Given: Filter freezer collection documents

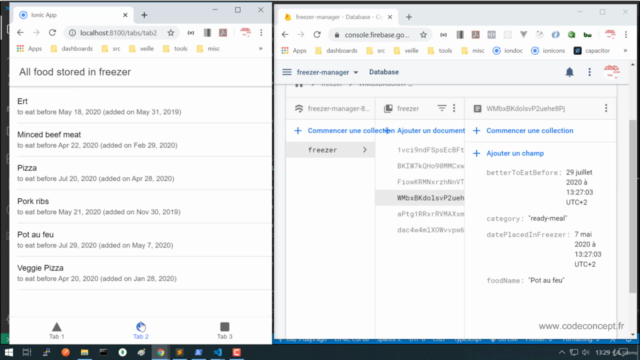Looking at the screenshot, I should (x=442, y=108).
